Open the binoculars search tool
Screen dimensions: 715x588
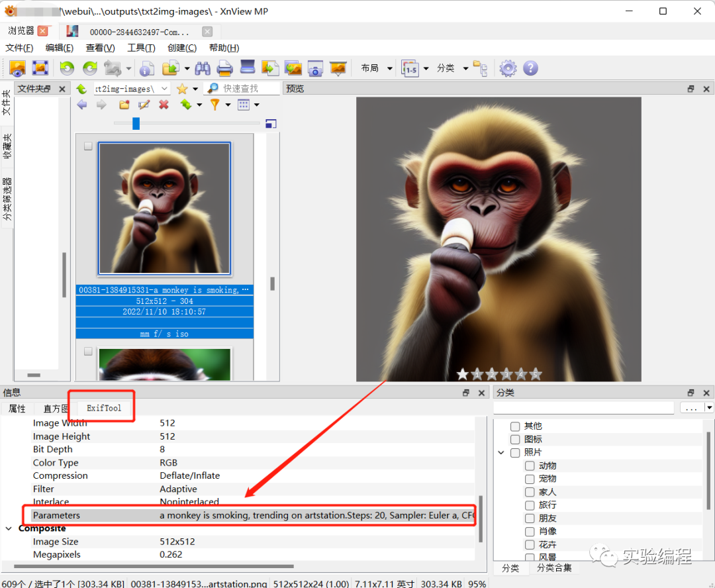pos(203,68)
